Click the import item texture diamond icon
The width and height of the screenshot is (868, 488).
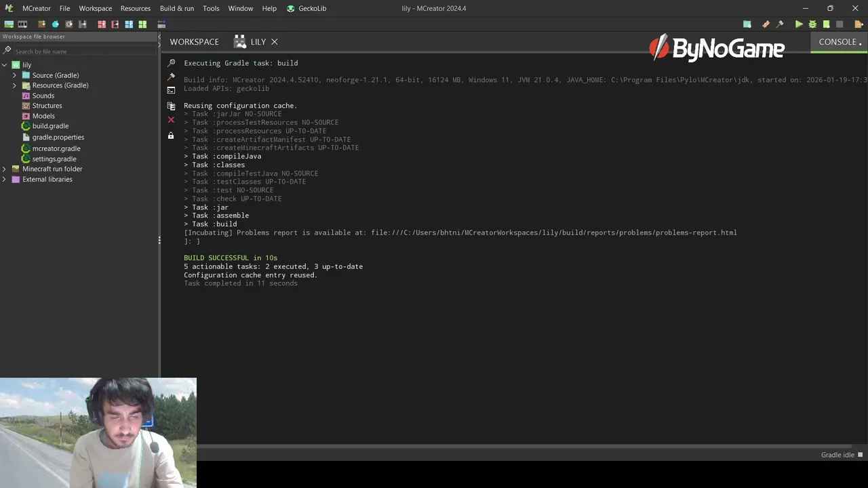coord(56,24)
